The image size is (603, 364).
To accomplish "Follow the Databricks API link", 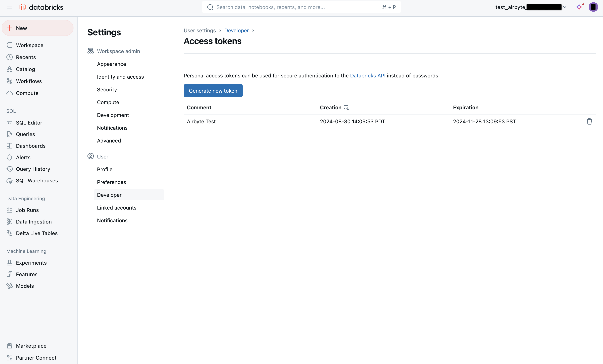I will pos(368,76).
